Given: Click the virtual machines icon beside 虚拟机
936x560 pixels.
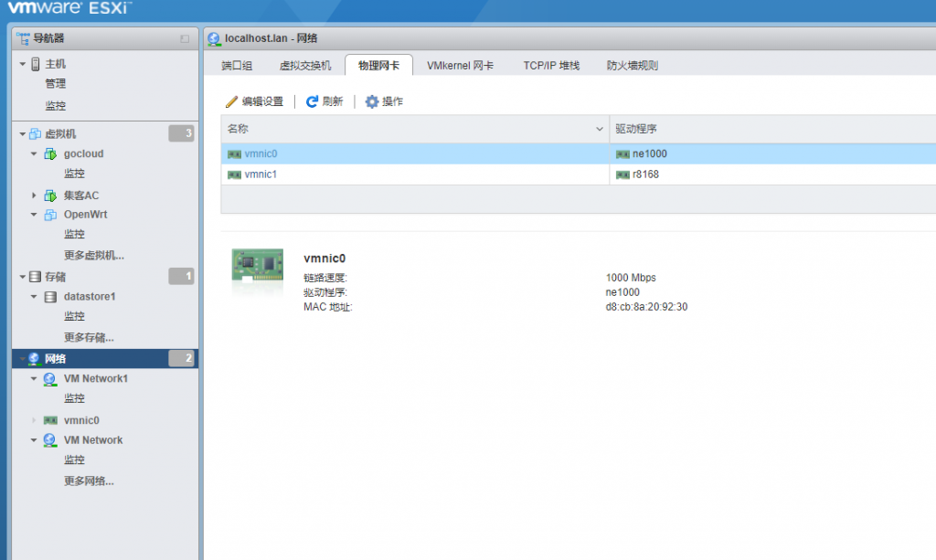Looking at the screenshot, I should 36,133.
